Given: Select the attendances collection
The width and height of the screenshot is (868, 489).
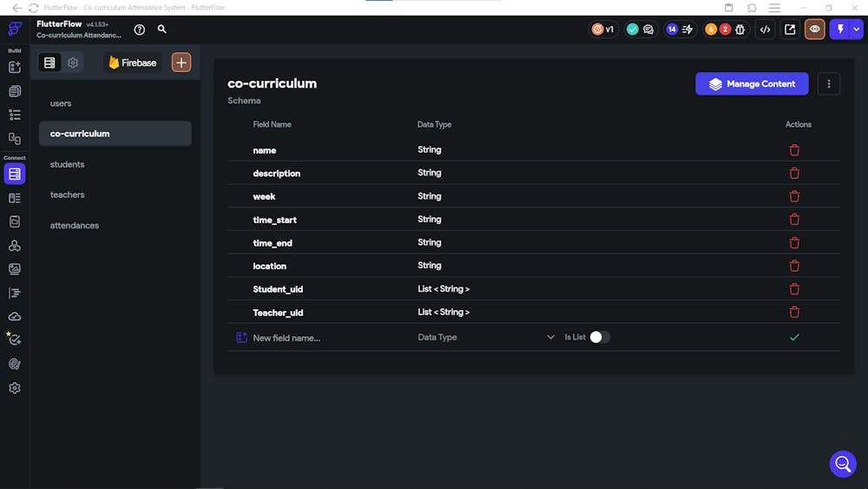Looking at the screenshot, I should (115, 226).
